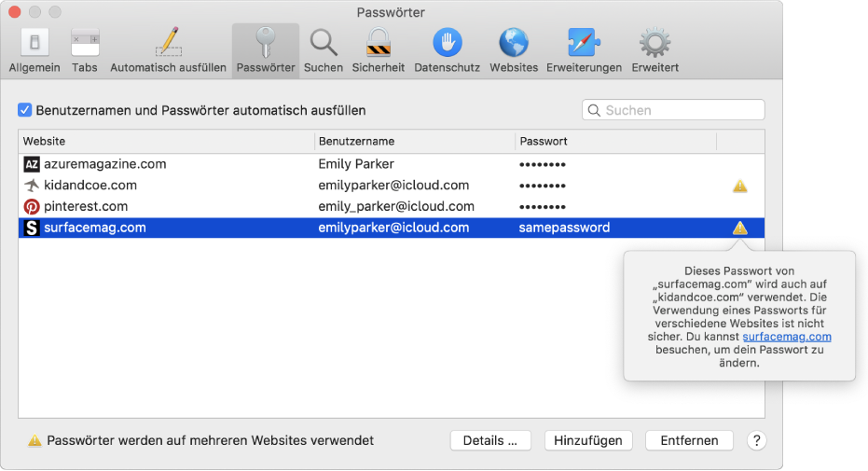Screen dimensions: 868x471
Task: Click the bottom warning icon beside Passwörter text
Action: [34, 440]
